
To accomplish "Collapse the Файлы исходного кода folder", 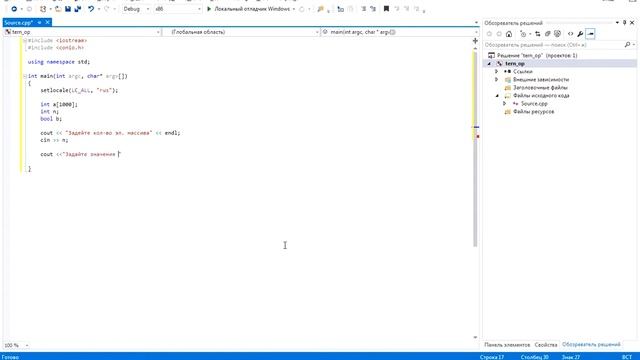I will point(497,96).
